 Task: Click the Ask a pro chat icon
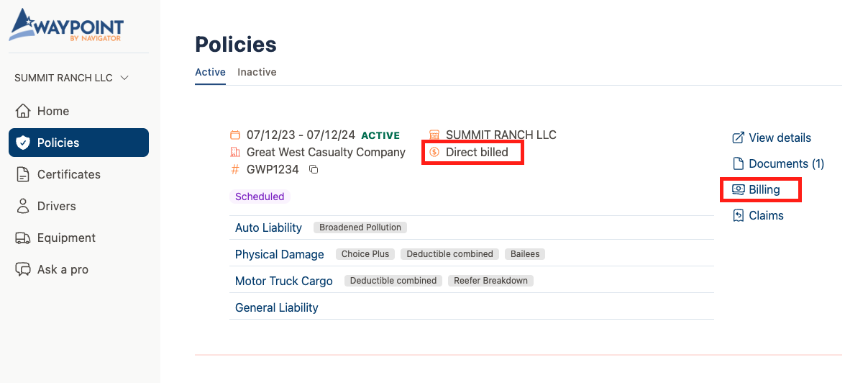coord(24,269)
